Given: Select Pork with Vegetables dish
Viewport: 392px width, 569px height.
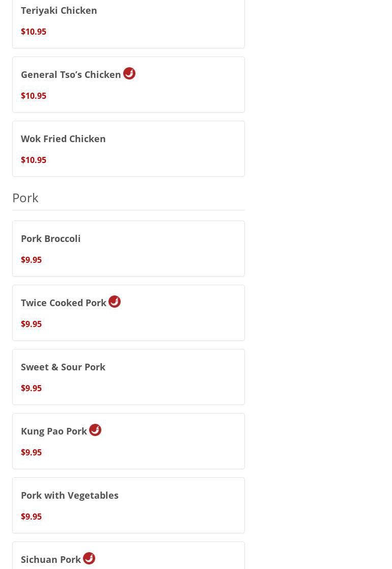Looking at the screenshot, I should (x=70, y=495).
